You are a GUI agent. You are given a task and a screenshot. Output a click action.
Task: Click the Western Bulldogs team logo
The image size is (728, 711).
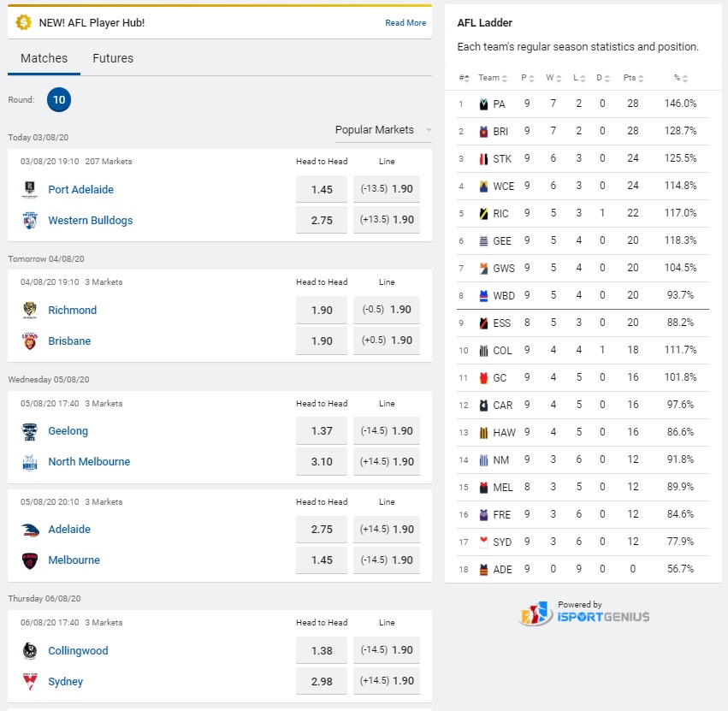(30, 221)
